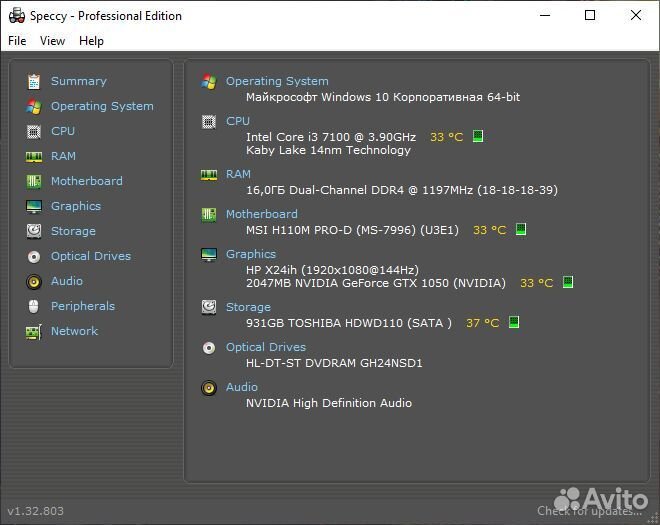Click the Network card icon in sidebar
The image size is (660, 525).
[34, 332]
